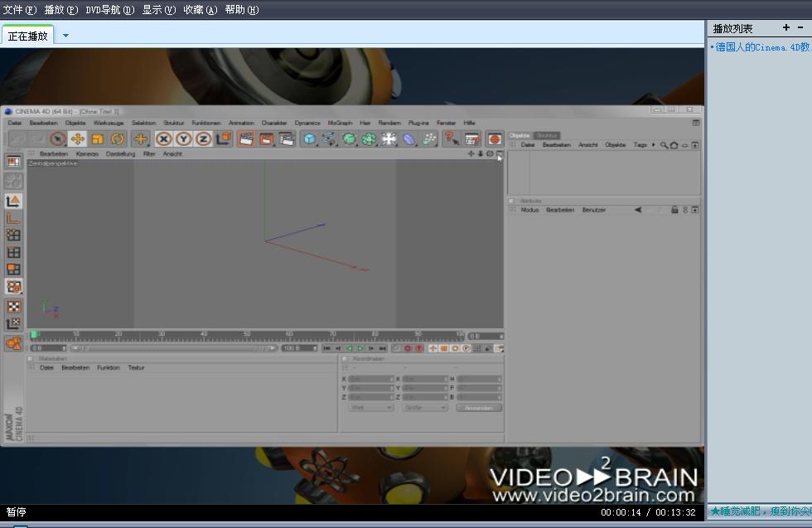This screenshot has width=812, height=528.
Task: Click the X position input field
Action: 371,379
